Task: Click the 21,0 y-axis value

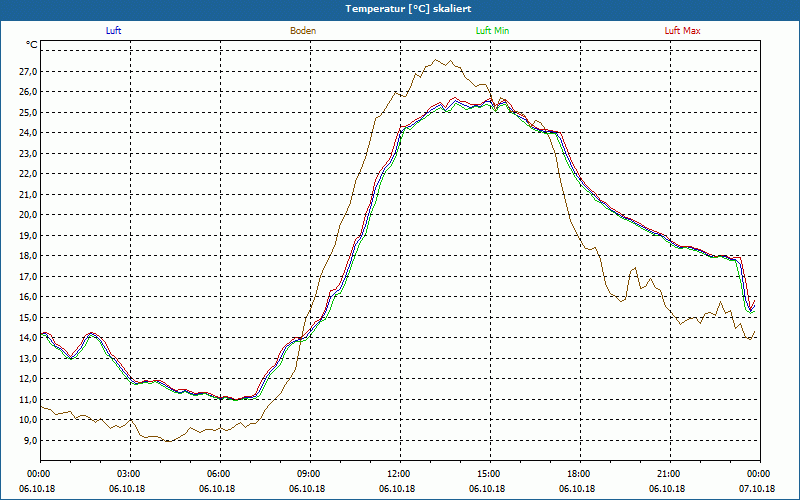Action: click(x=28, y=194)
